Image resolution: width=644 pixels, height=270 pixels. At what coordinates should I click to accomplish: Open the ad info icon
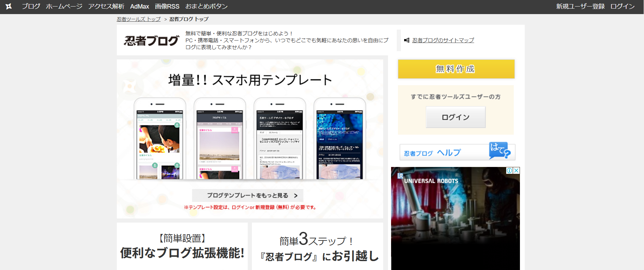coord(510,170)
